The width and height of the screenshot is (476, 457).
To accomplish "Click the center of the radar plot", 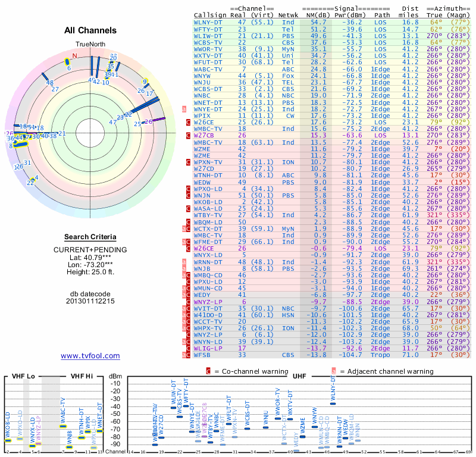I will coord(90,133).
